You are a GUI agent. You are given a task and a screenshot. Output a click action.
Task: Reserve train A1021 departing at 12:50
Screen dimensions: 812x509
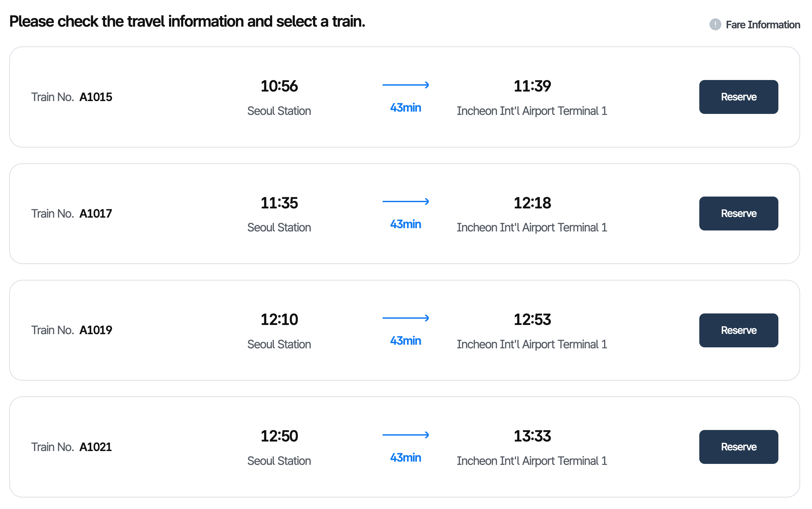pos(739,447)
